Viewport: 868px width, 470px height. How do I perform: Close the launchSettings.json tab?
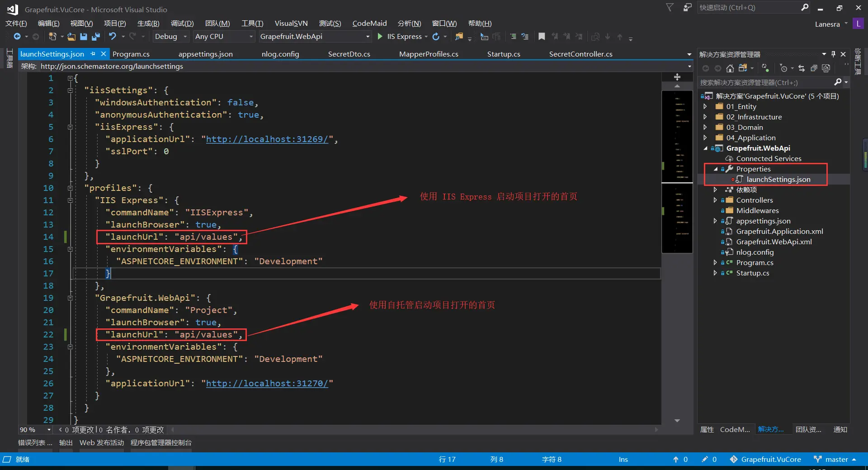104,54
